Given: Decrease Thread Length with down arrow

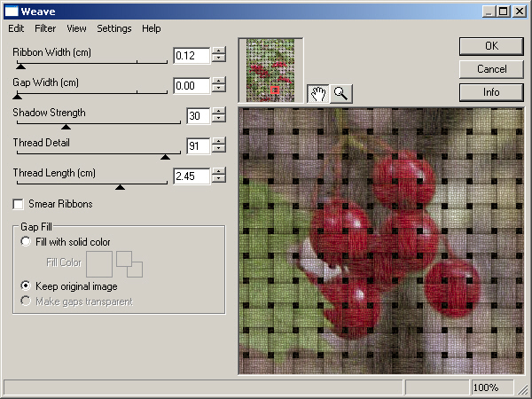Looking at the screenshot, I should (219, 180).
